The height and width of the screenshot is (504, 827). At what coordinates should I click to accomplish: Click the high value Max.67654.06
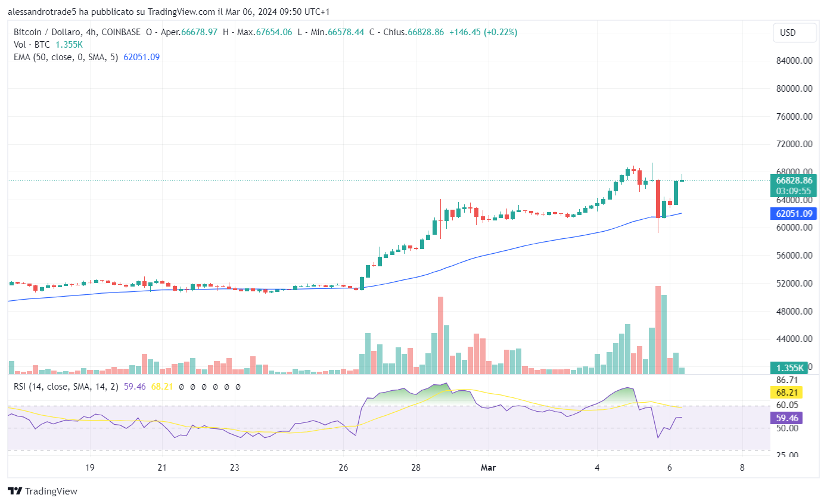click(265, 32)
